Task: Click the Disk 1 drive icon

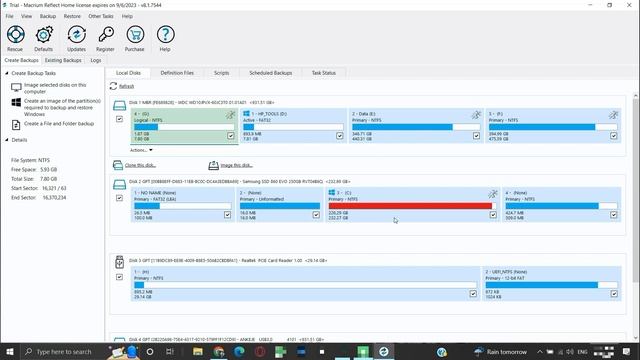Action: pyautogui.click(x=119, y=106)
